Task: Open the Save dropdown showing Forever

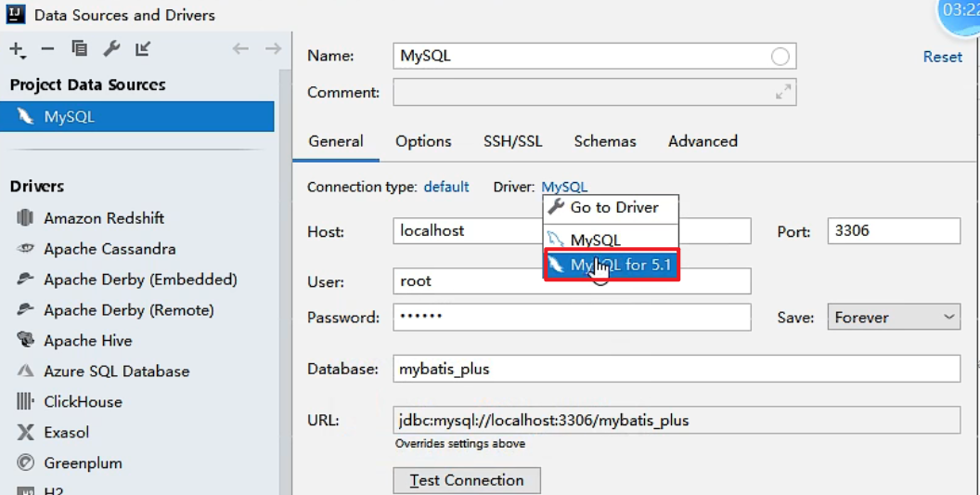Action: 894,318
